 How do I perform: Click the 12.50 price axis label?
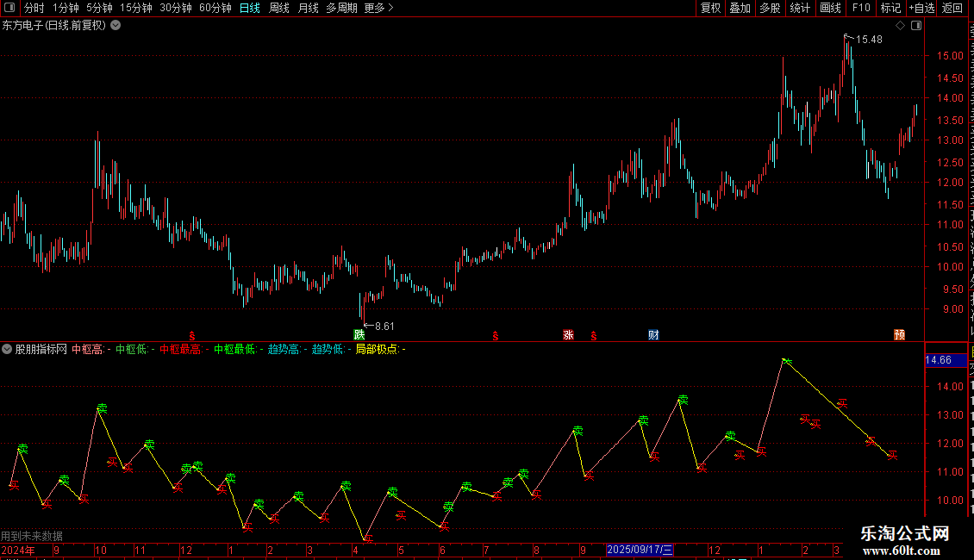tap(950, 163)
